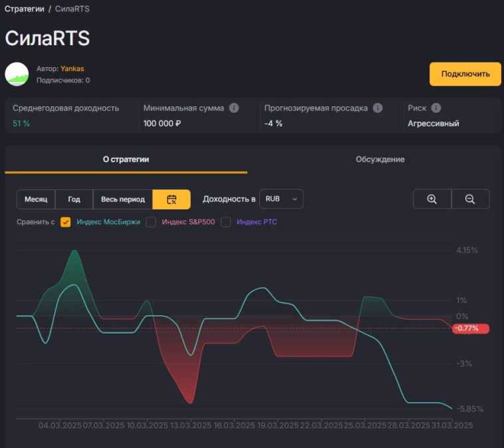Image resolution: width=504 pixels, height=448 pixels.
Task: Select the Месяц period button
Action: click(36, 199)
